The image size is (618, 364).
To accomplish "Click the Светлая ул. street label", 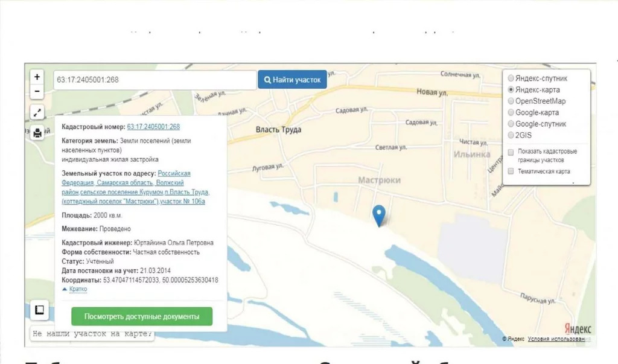I will tap(391, 147).
